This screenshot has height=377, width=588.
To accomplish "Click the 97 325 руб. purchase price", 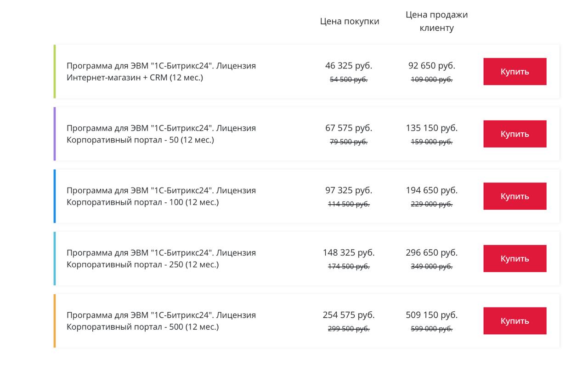I will pos(349,190).
